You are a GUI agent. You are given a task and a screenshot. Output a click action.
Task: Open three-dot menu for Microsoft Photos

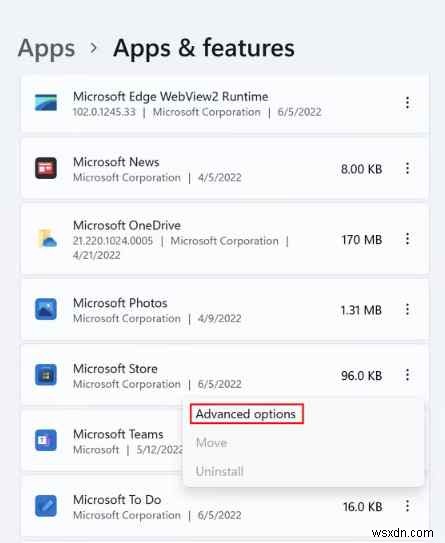coord(407,309)
